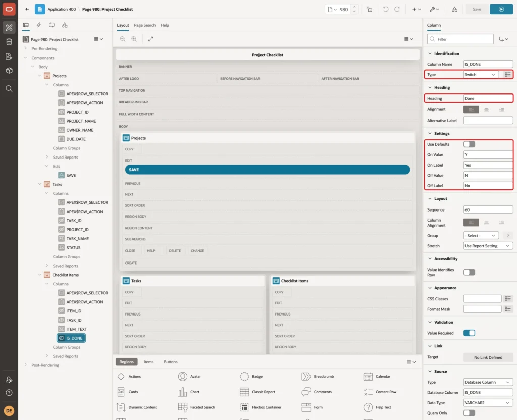
Task: Switch gallery to the Items tab
Action: (149, 362)
